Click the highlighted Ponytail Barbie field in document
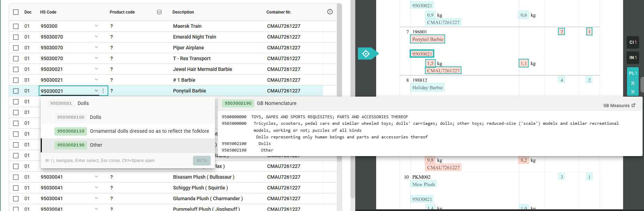 [428, 39]
